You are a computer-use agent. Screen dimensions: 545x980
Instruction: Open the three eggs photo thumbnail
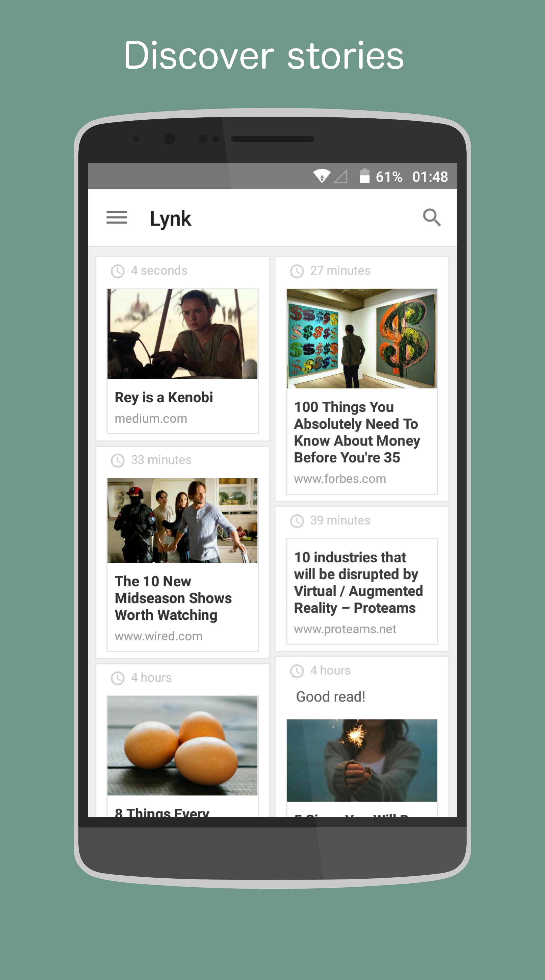(182, 746)
